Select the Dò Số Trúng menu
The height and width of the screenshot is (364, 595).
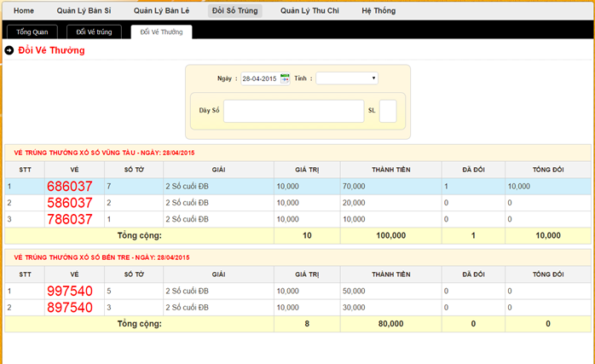pyautogui.click(x=236, y=10)
